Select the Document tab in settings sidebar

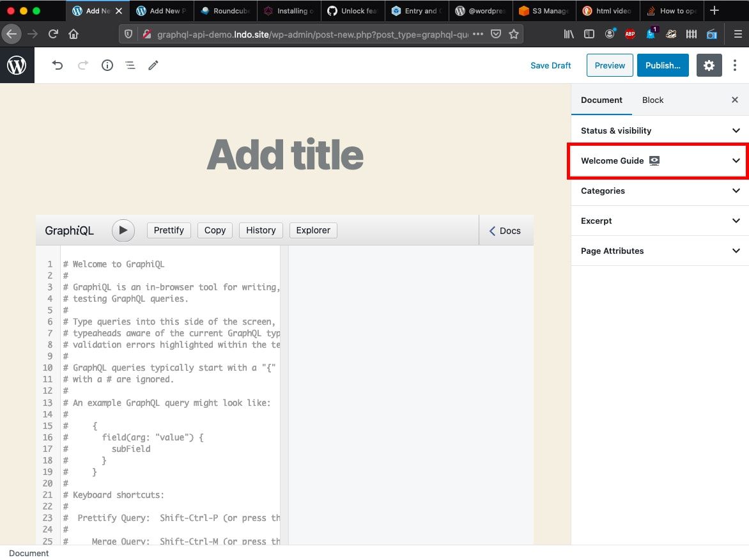tap(601, 100)
